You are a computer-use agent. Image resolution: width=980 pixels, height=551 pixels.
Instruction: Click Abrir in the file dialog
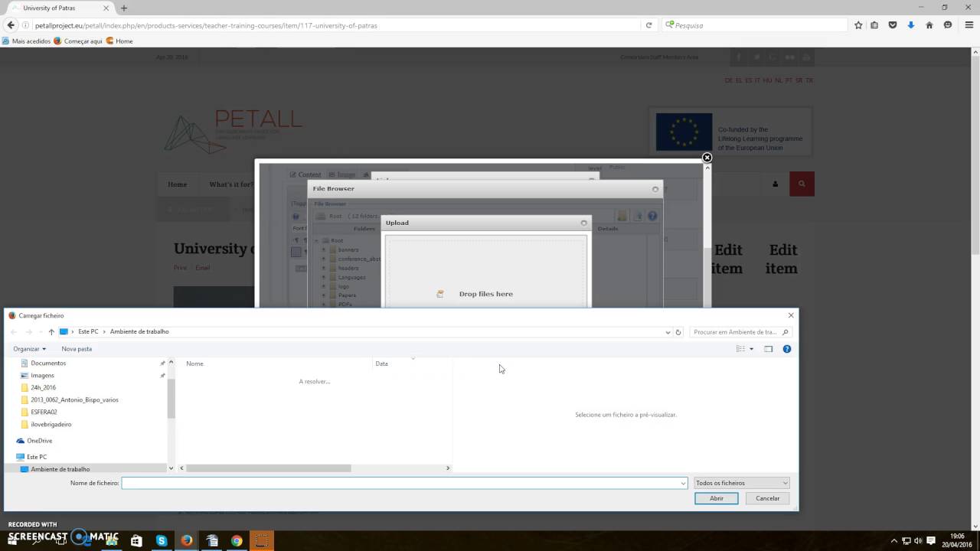coord(717,498)
